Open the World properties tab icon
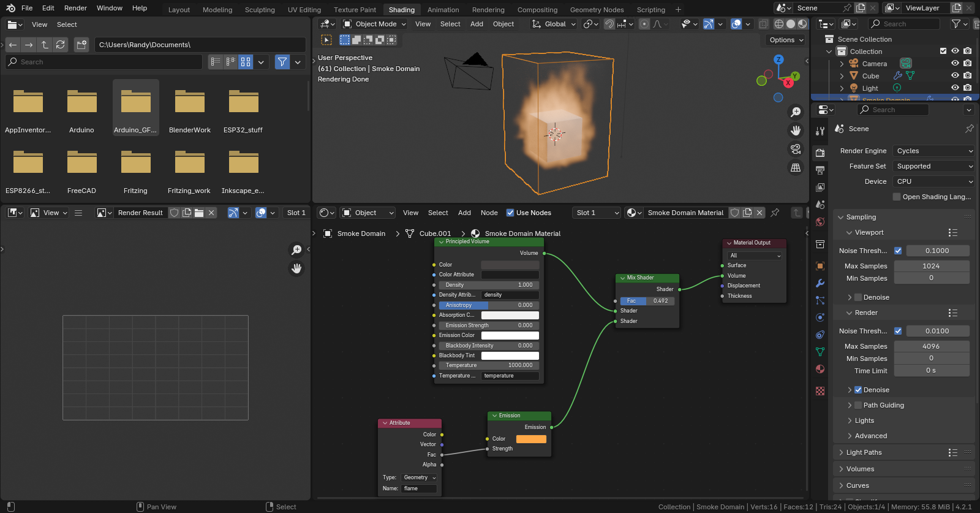 coord(820,222)
